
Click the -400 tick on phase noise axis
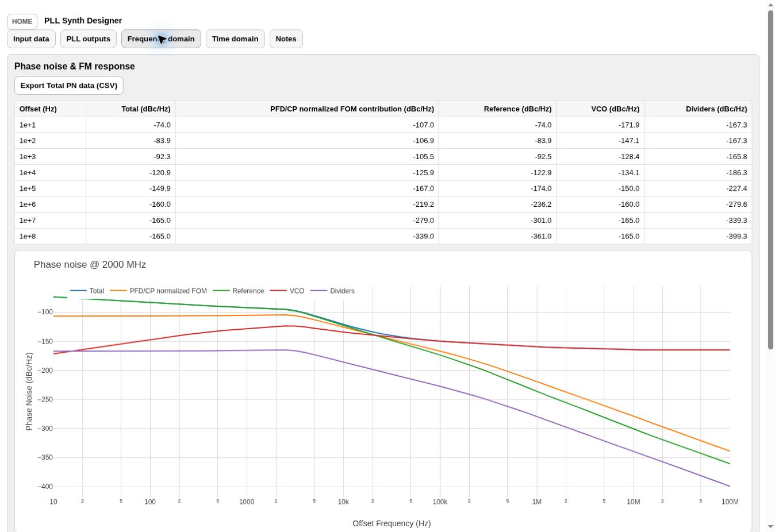point(45,487)
